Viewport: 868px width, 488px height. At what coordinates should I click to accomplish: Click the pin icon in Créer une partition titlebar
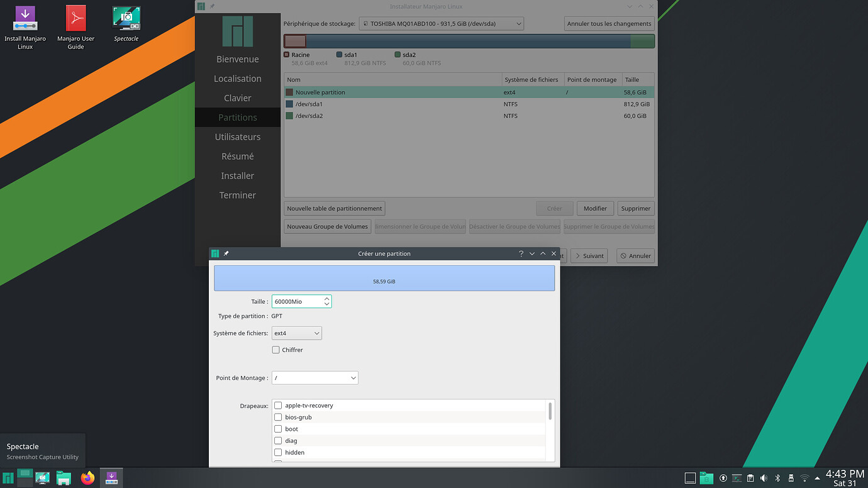[x=226, y=253]
